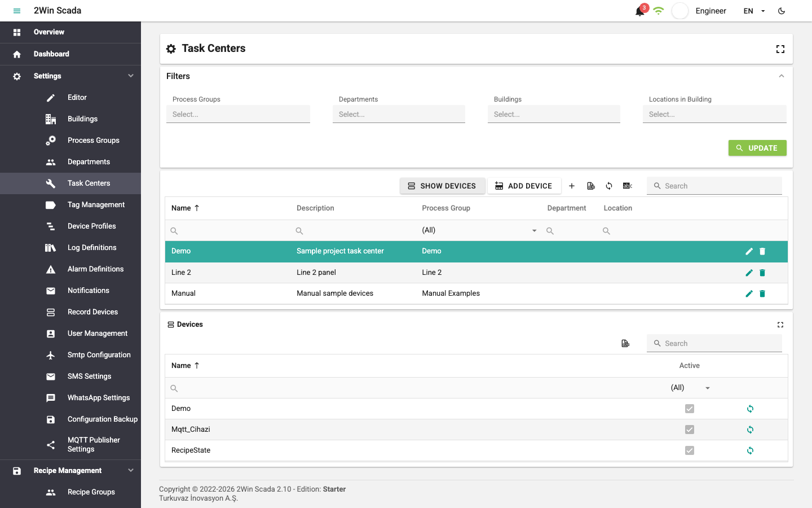Open the hamburger navigation menu
Screen dimensions: 812x508
click(x=17, y=11)
